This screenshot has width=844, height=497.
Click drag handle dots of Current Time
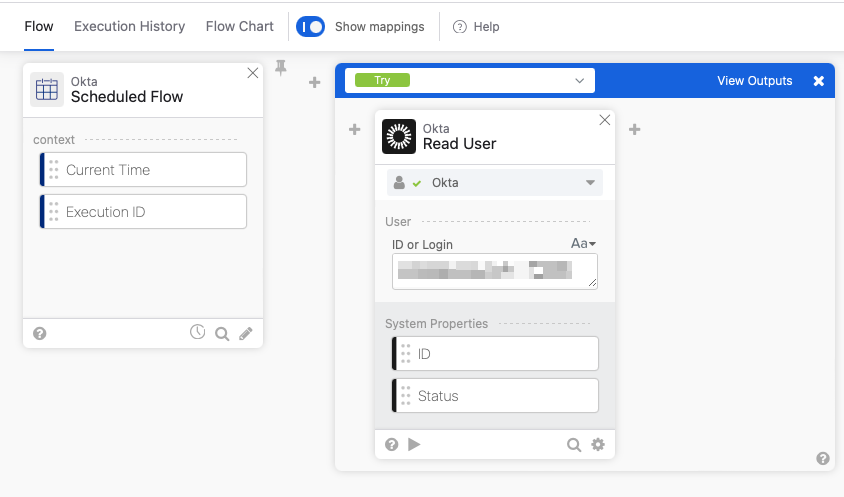54,170
